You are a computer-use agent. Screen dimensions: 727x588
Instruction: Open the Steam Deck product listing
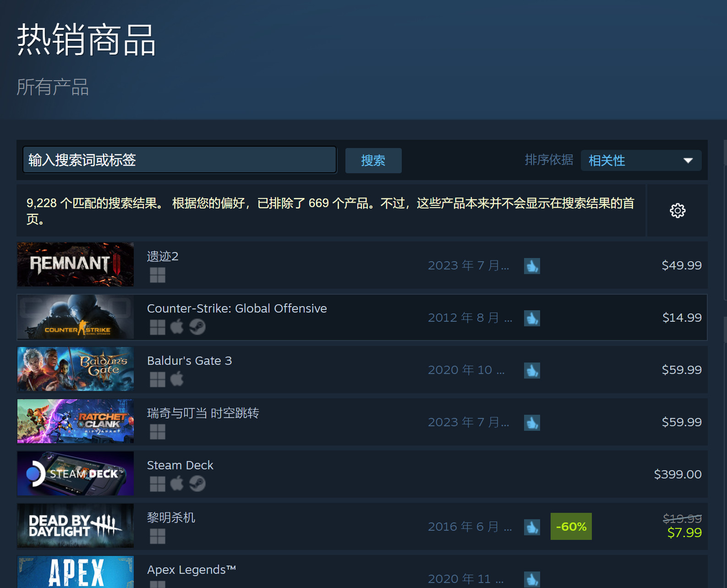180,465
